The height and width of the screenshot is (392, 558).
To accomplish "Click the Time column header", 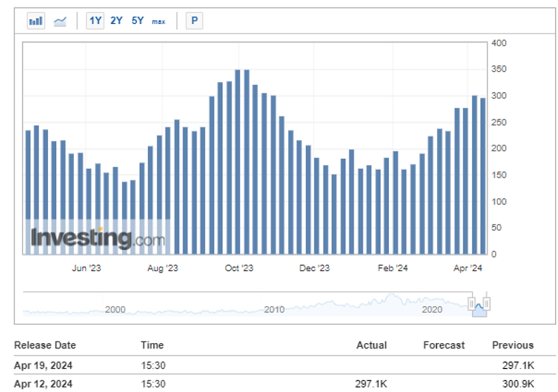I will pyautogui.click(x=152, y=345).
